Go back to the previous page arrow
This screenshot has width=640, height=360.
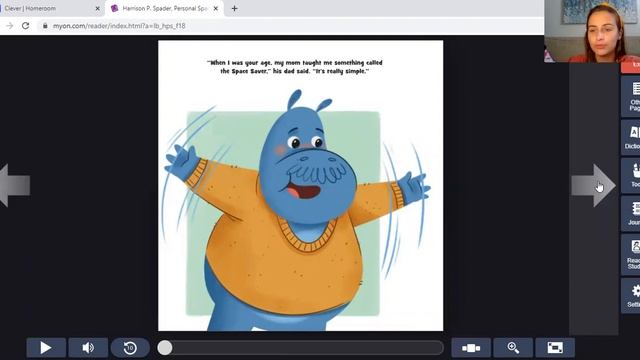click(x=15, y=186)
